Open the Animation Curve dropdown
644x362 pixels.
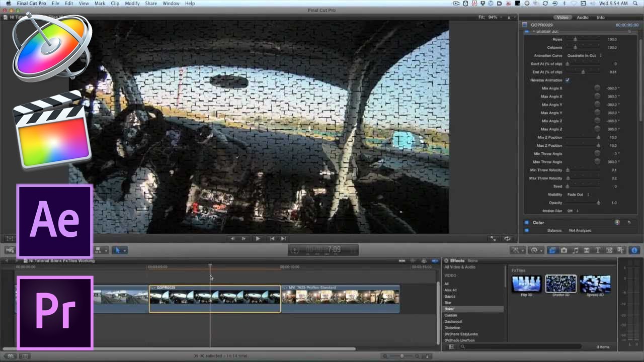tap(585, 56)
